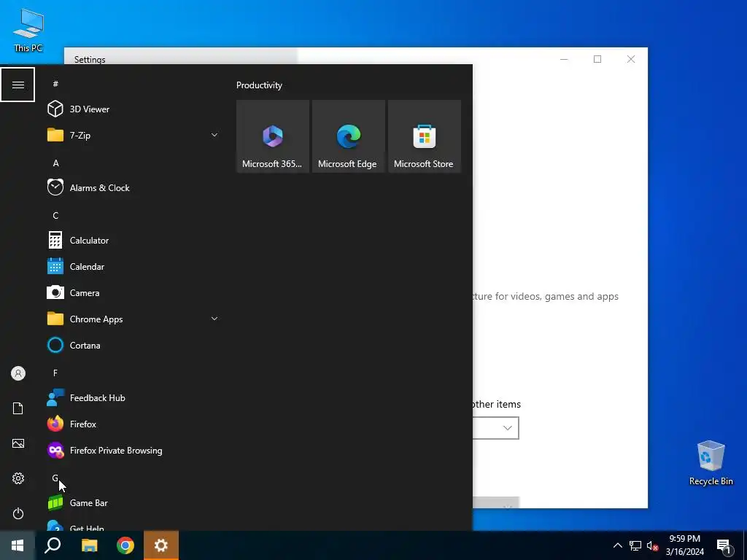Image resolution: width=747 pixels, height=560 pixels.
Task: Launch Game Bar
Action: pyautogui.click(x=133, y=502)
